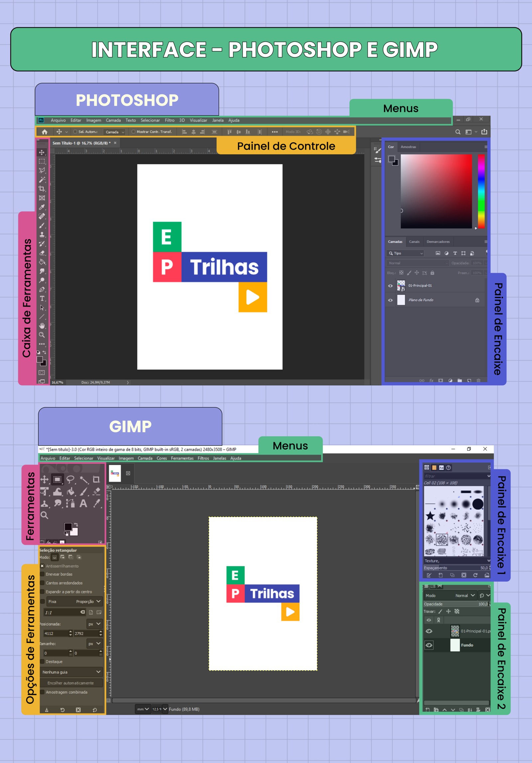532x763 pixels.
Task: Select the star brush thumbnail in GIMP
Action: pyautogui.click(x=430, y=516)
